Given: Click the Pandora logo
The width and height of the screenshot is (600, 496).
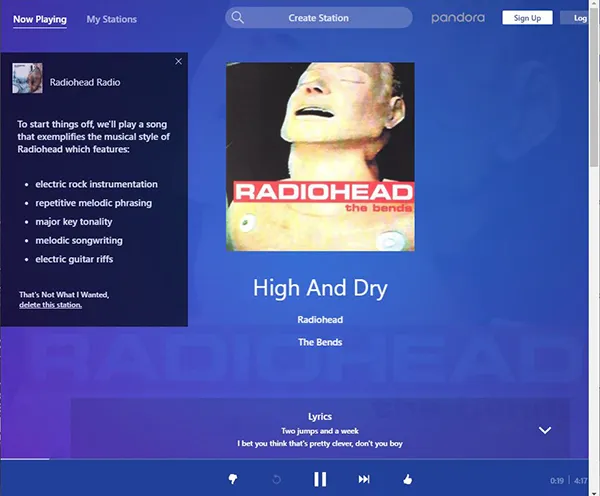Looking at the screenshot, I should pos(458,18).
